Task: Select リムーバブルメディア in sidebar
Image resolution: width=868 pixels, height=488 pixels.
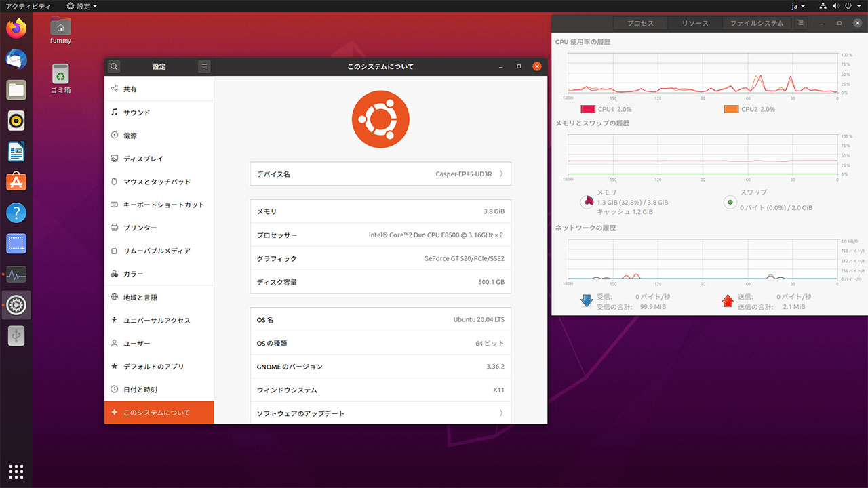Action: (x=159, y=251)
